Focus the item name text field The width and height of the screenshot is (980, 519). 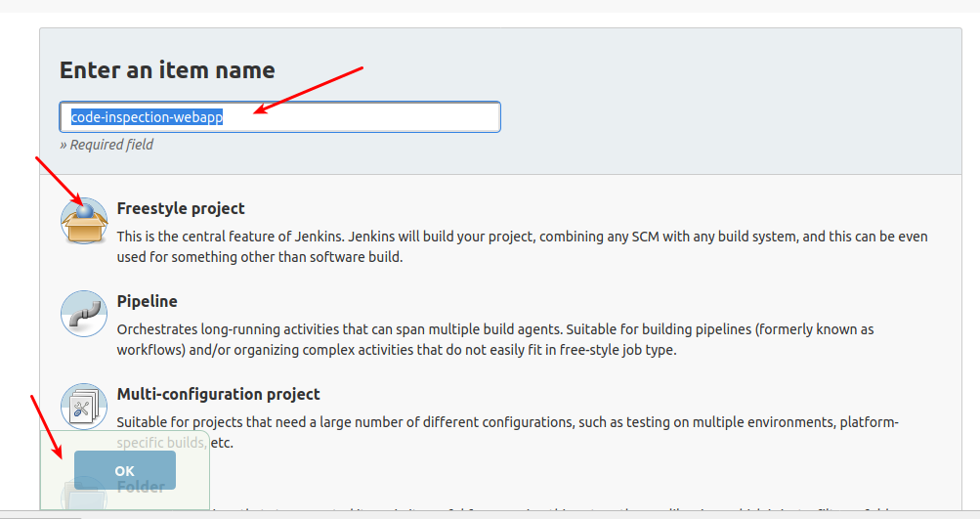coord(371,117)
